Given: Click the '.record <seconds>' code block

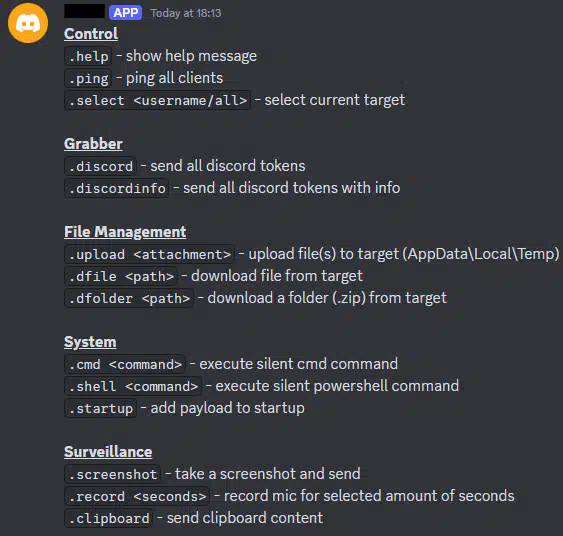Looking at the screenshot, I should pos(137,496).
